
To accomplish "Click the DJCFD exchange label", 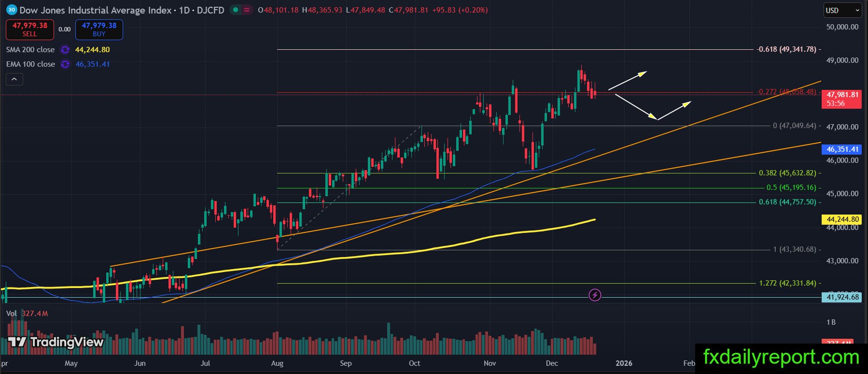I will [210, 10].
